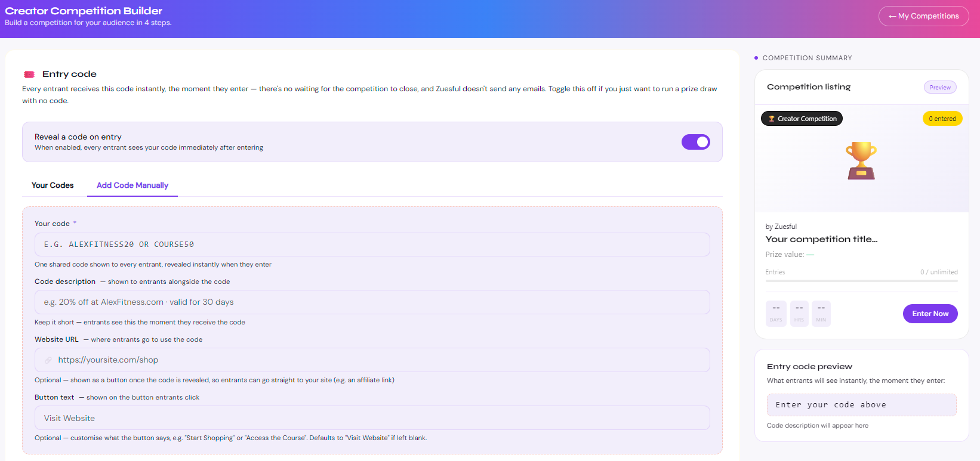Viewport: 980px width, 461px height.
Task: Click the Enter your code above preview box
Action: [x=861, y=405]
